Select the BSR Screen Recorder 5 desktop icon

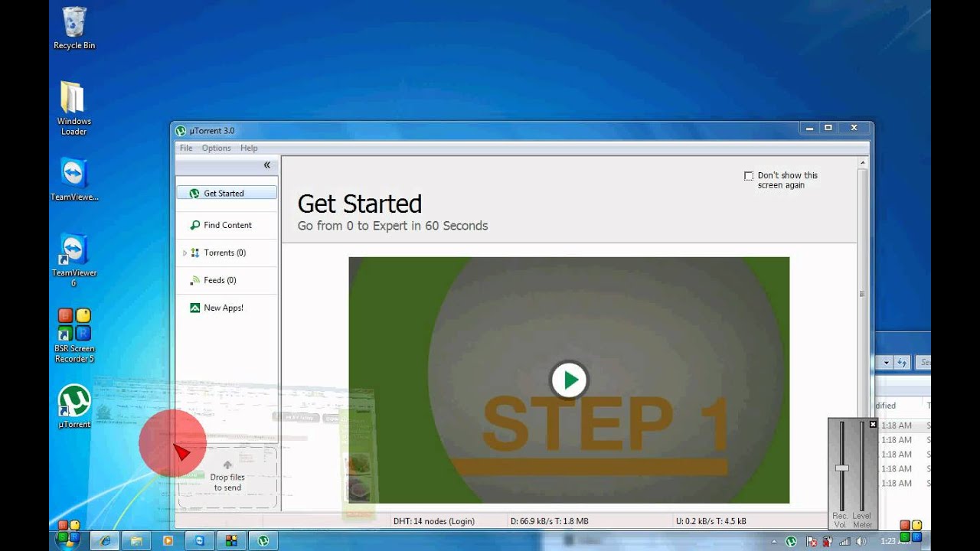(x=73, y=335)
